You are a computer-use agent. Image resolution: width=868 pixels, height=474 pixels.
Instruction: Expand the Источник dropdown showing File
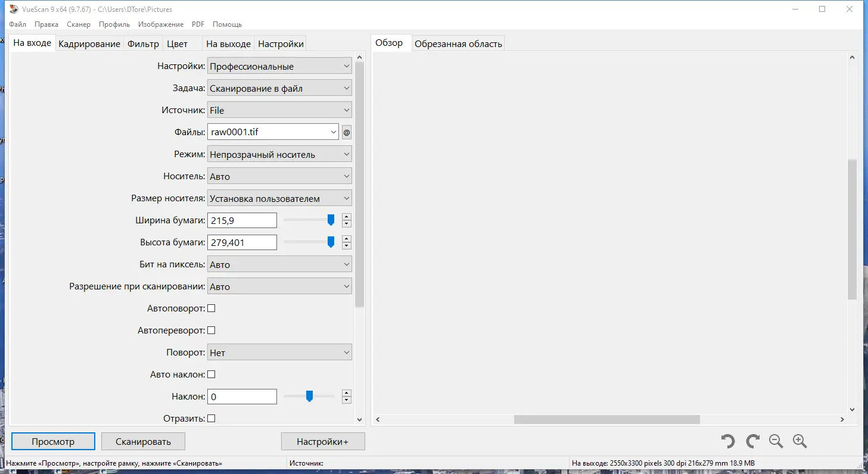(279, 111)
